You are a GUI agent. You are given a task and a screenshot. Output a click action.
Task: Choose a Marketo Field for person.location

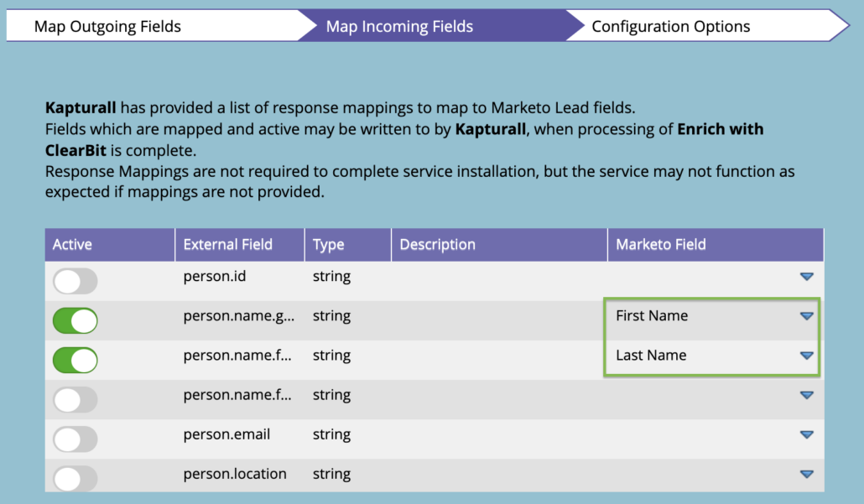(807, 475)
